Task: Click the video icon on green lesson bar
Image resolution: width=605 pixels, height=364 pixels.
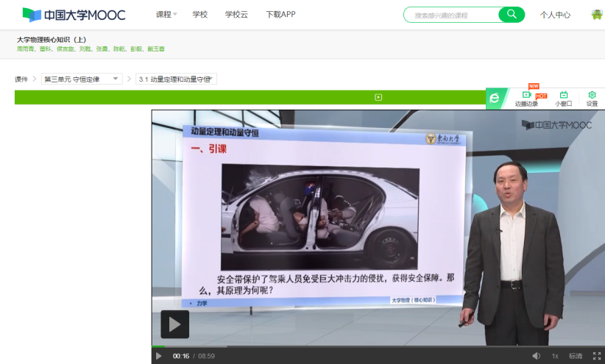Action: point(378,97)
